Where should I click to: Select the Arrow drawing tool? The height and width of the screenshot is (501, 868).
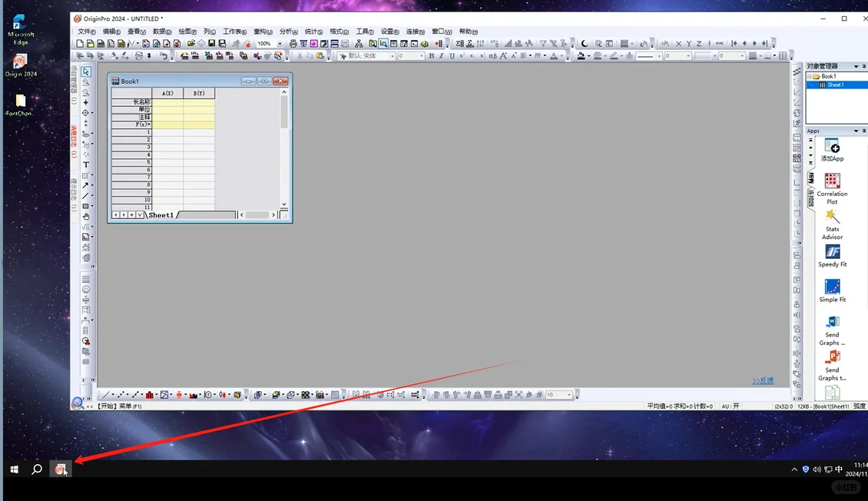click(85, 185)
